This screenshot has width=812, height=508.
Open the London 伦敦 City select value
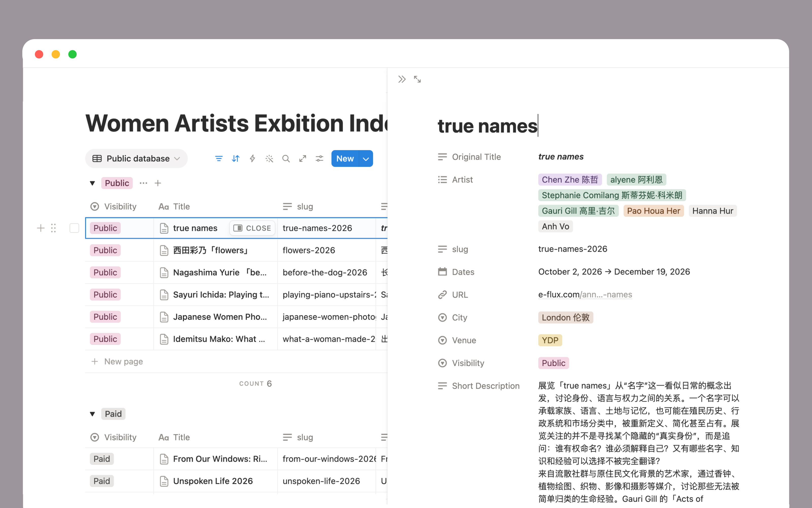click(x=566, y=317)
